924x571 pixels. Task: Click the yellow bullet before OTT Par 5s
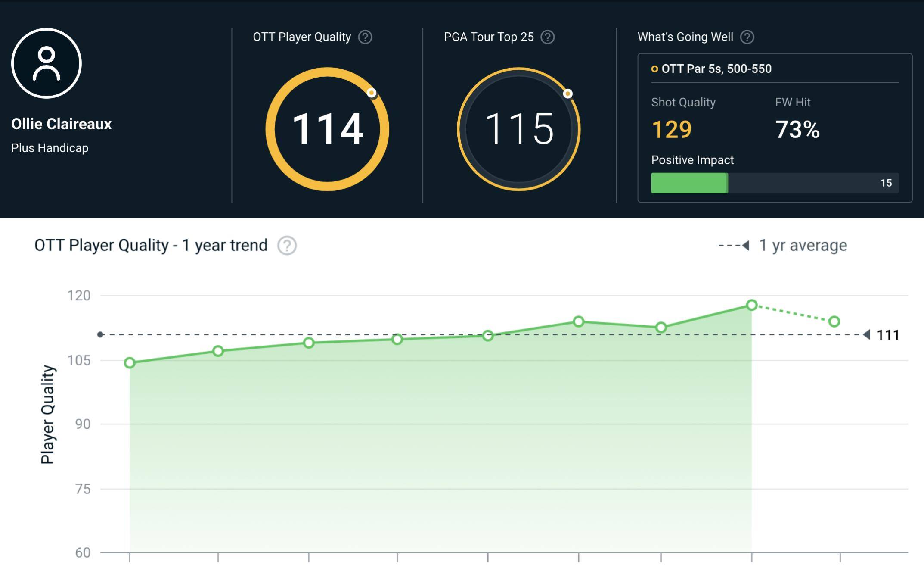654,69
